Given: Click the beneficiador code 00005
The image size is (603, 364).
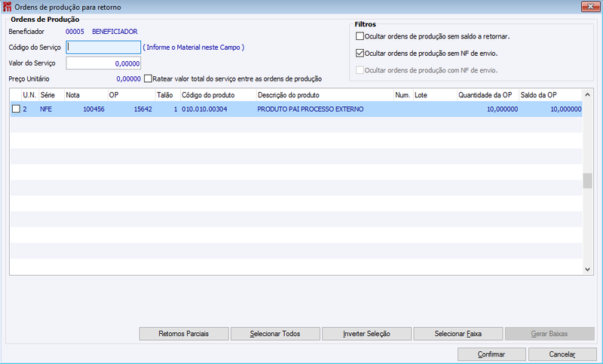Looking at the screenshot, I should coord(75,32).
